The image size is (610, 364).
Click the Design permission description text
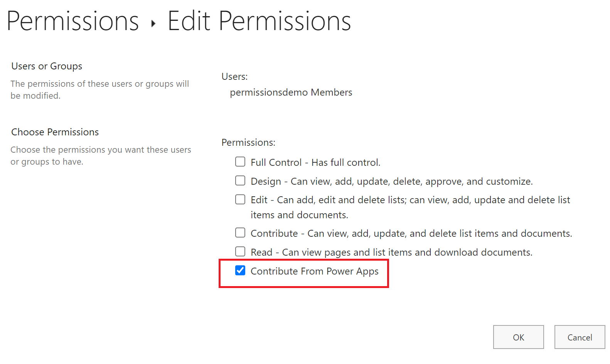point(391,182)
